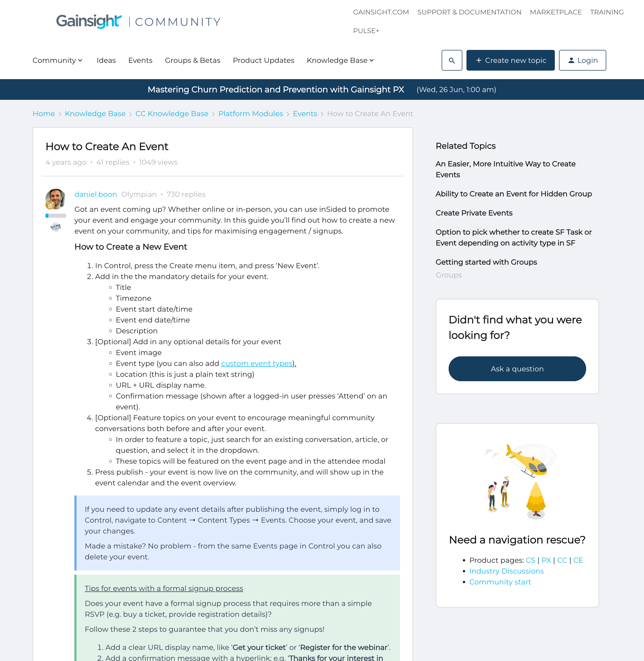The image size is (644, 661).
Task: Click the Home breadcrumb navigation icon
Action: [x=43, y=113]
